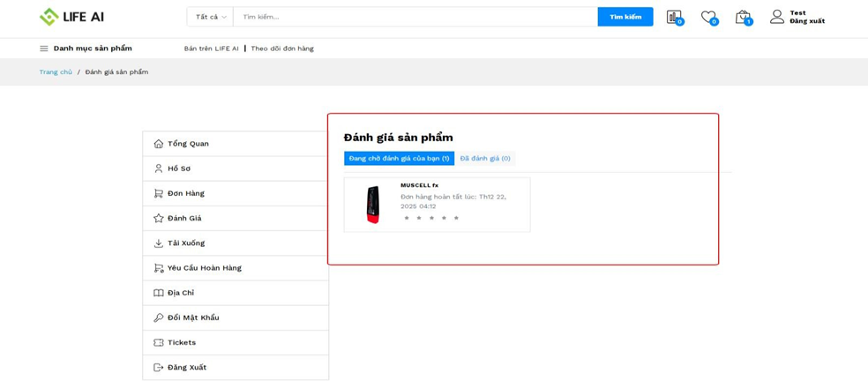The image size is (868, 381).
Task: Open the MUSCELL fx product thumbnail
Action: tap(373, 205)
